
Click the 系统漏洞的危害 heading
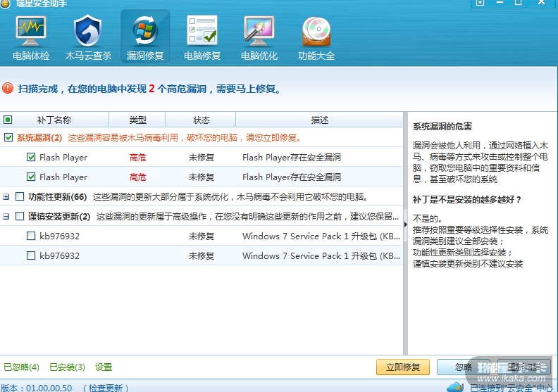point(442,126)
